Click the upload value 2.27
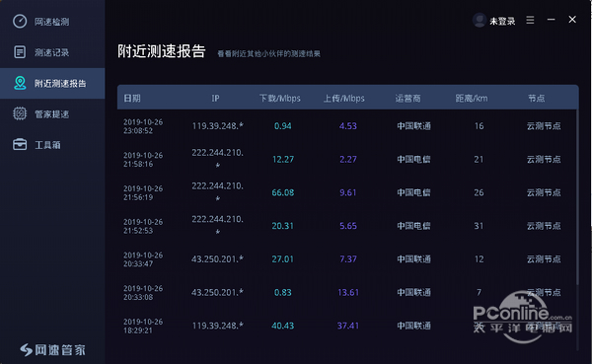 coord(347,160)
